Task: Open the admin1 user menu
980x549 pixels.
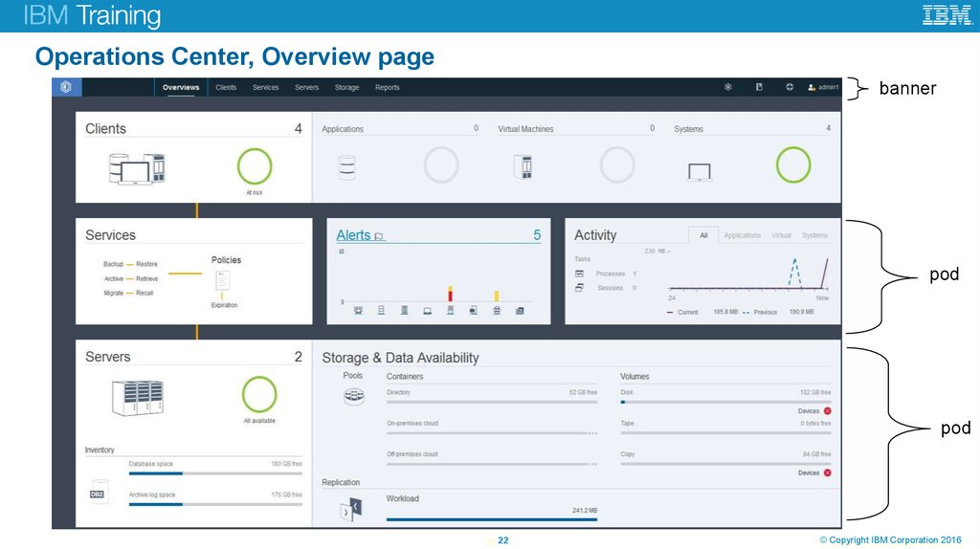Action: pos(823,87)
